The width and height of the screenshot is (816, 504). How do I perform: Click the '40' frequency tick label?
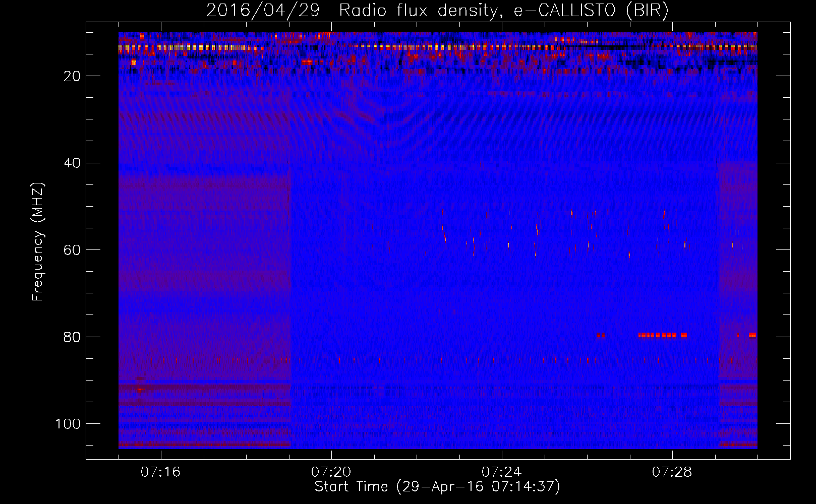point(73,163)
